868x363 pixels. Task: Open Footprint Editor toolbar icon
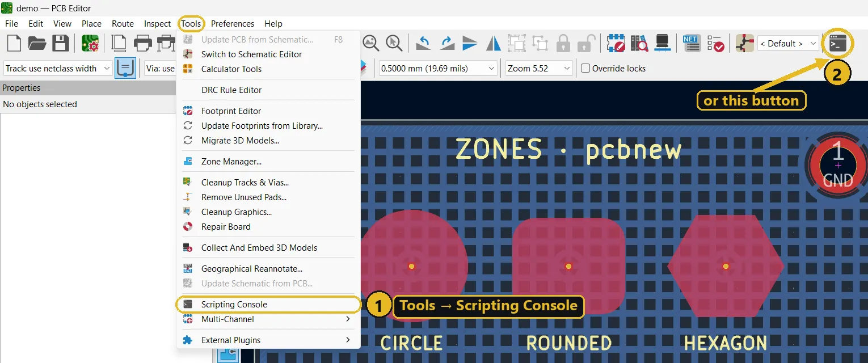point(616,43)
